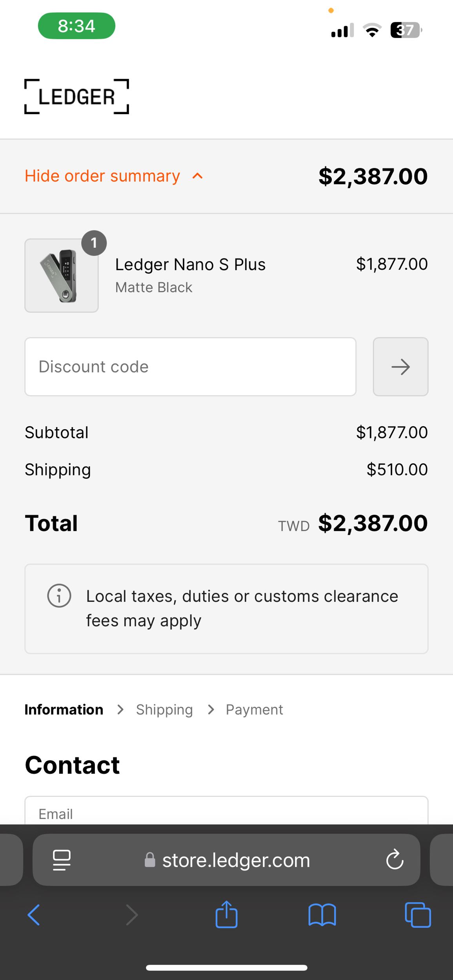Viewport: 453px width, 980px height.
Task: Hide order summary
Action: pos(102,176)
